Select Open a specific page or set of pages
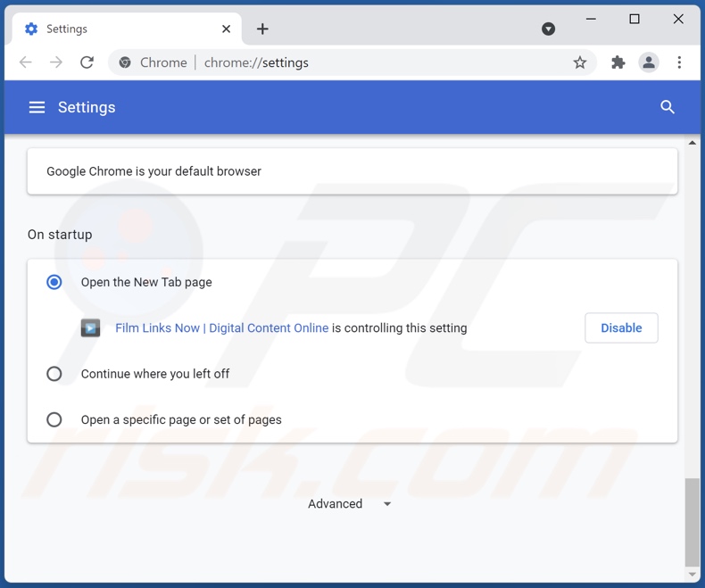This screenshot has height=588, width=705. pos(54,419)
